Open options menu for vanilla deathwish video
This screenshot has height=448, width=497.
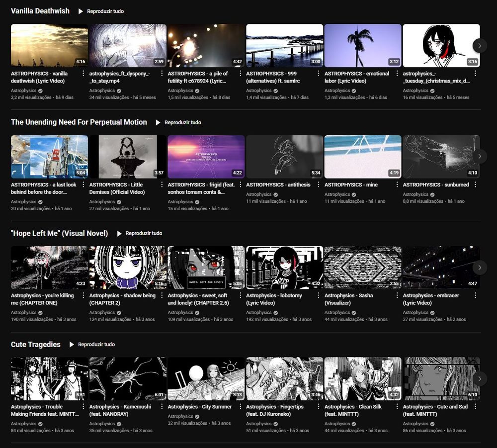[x=83, y=74]
